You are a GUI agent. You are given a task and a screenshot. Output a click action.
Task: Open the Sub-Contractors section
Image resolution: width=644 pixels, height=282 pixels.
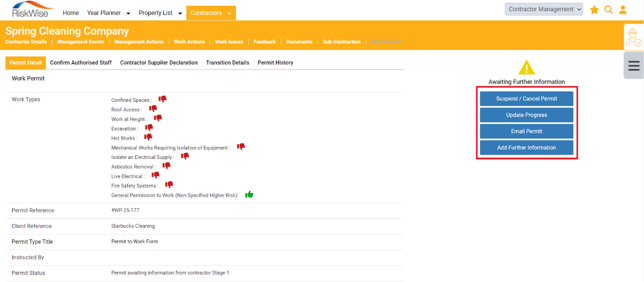point(342,42)
